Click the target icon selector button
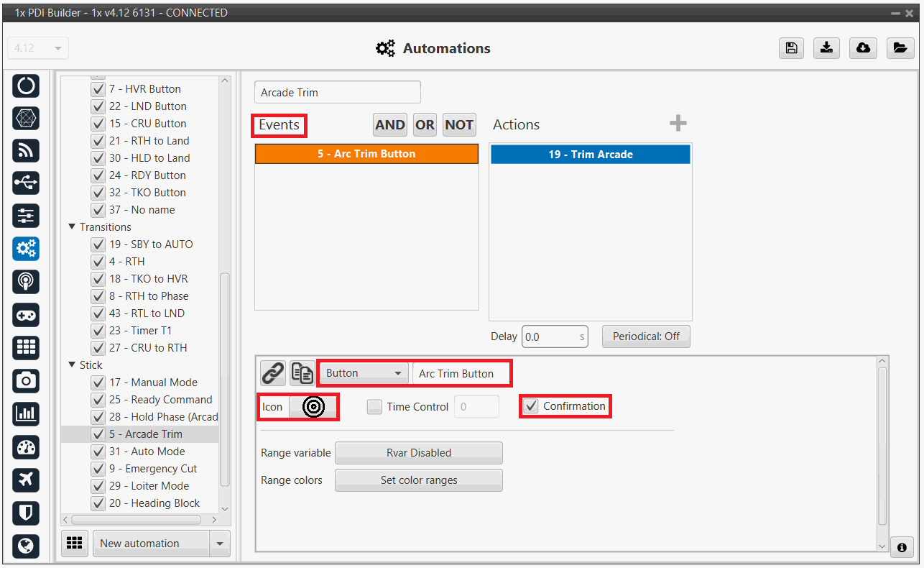 pos(313,407)
